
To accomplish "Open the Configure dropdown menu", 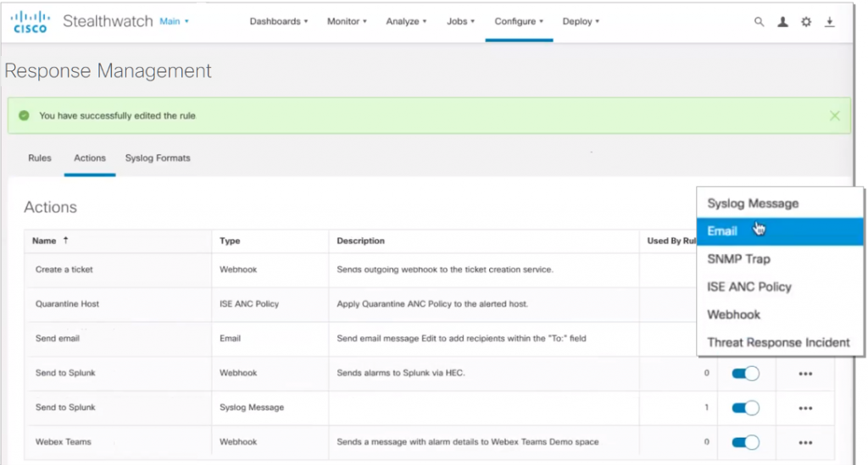I will [519, 22].
